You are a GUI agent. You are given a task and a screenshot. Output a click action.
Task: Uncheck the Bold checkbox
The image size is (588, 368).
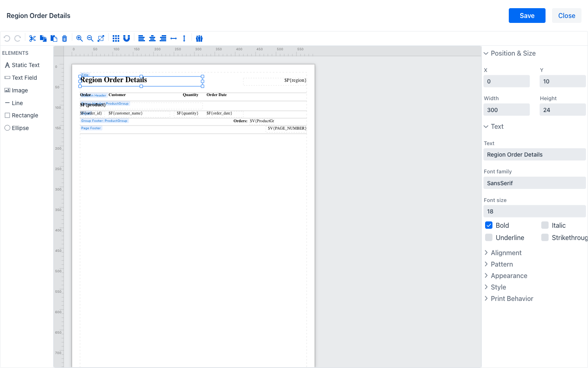click(x=489, y=225)
